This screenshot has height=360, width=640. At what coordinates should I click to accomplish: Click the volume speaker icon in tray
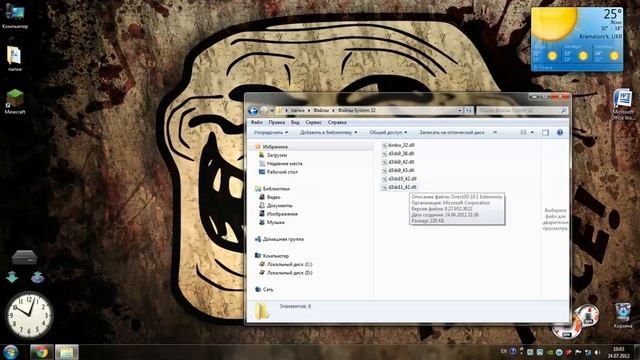[x=598, y=352]
